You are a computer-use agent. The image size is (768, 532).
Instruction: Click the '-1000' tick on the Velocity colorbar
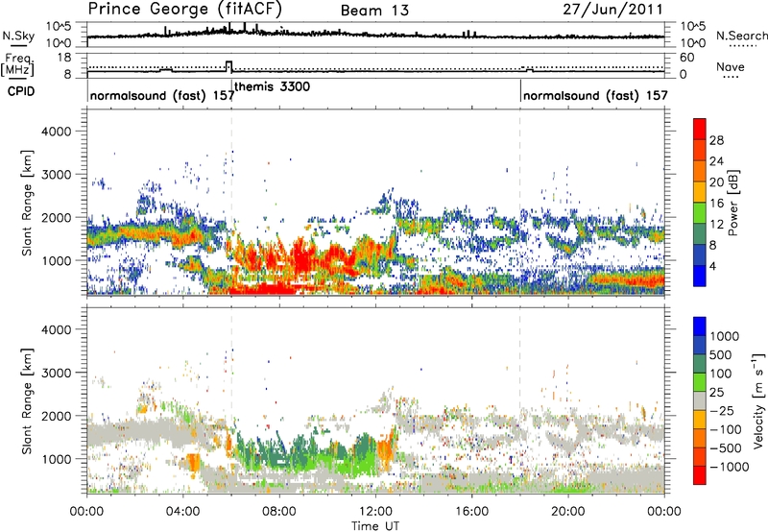click(730, 467)
